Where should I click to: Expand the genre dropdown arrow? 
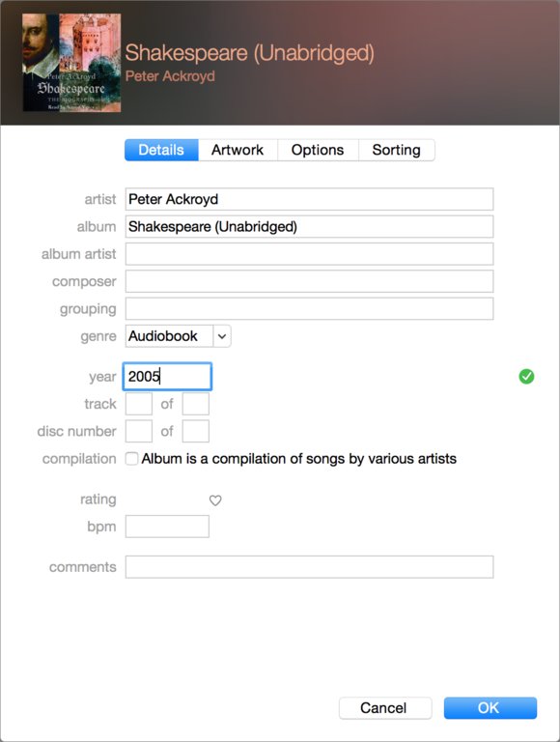click(222, 336)
